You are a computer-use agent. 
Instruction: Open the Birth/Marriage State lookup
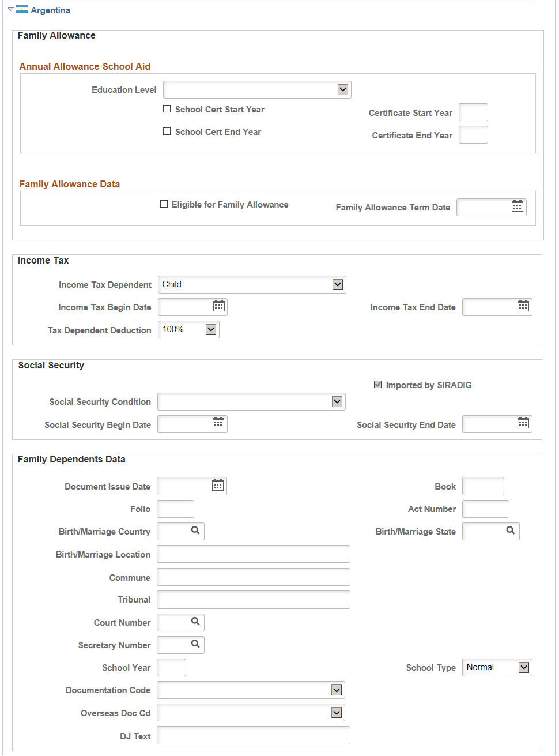[x=509, y=531]
